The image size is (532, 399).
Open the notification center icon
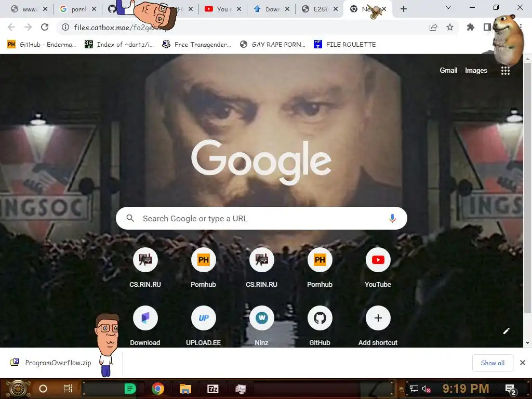click(x=511, y=389)
